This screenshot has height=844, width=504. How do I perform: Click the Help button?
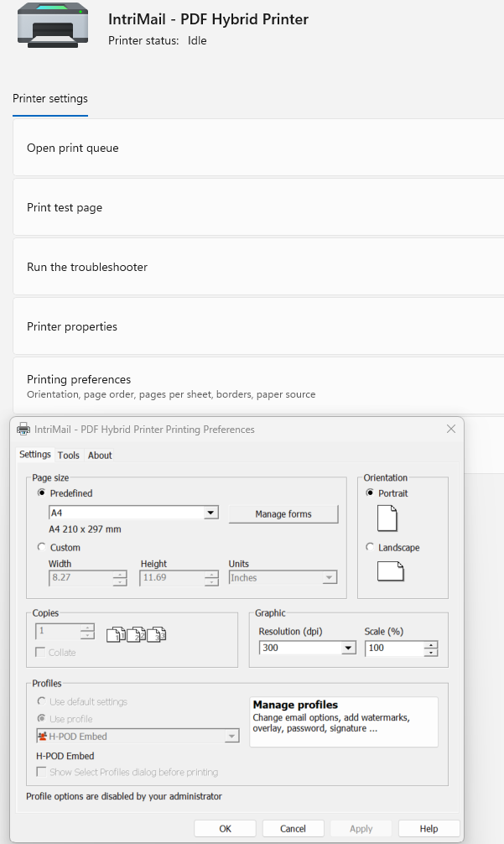[x=429, y=829]
